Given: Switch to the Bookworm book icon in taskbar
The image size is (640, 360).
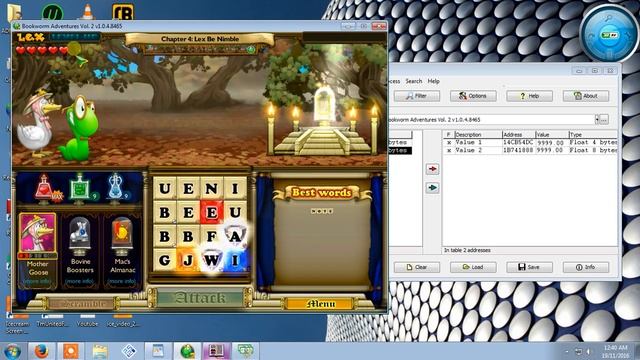Looking at the screenshot, I should pos(216,351).
